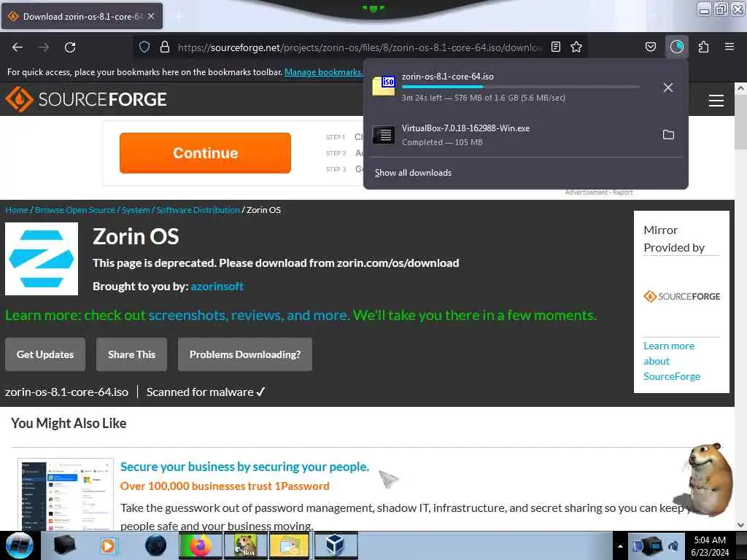Viewport: 747px width, 560px height.
Task: Click Show all downloads
Action: 413,173
